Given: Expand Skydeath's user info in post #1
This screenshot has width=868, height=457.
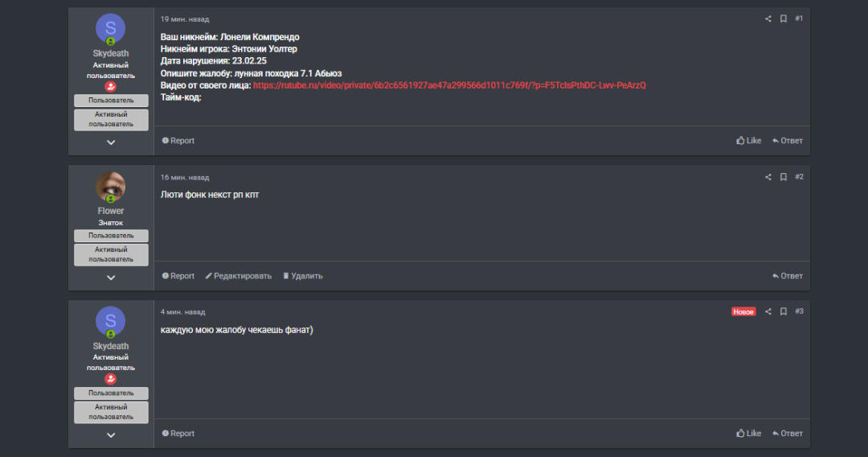Looking at the screenshot, I should (x=111, y=142).
